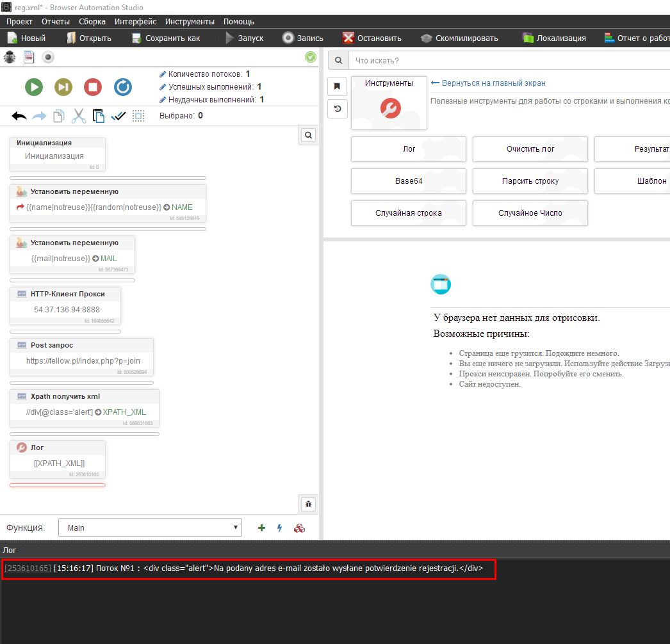Click the Случайная строка button
The height and width of the screenshot is (644, 670).
point(409,213)
